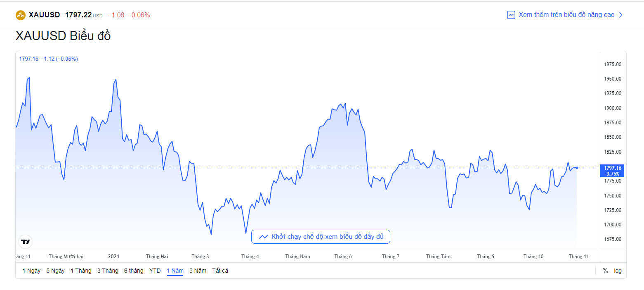
Task: Click the XAUUSD Biểu đồ heading
Action: coord(63,36)
